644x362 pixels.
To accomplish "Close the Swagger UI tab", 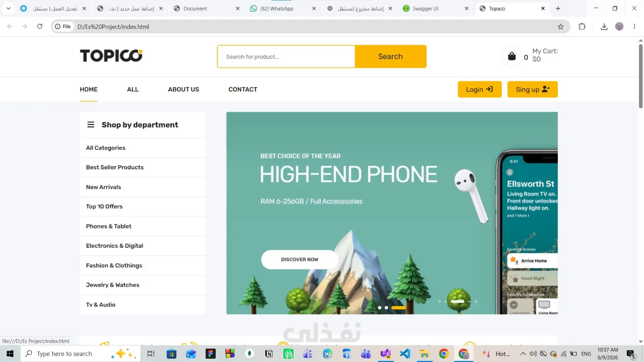I will tap(466, 8).
